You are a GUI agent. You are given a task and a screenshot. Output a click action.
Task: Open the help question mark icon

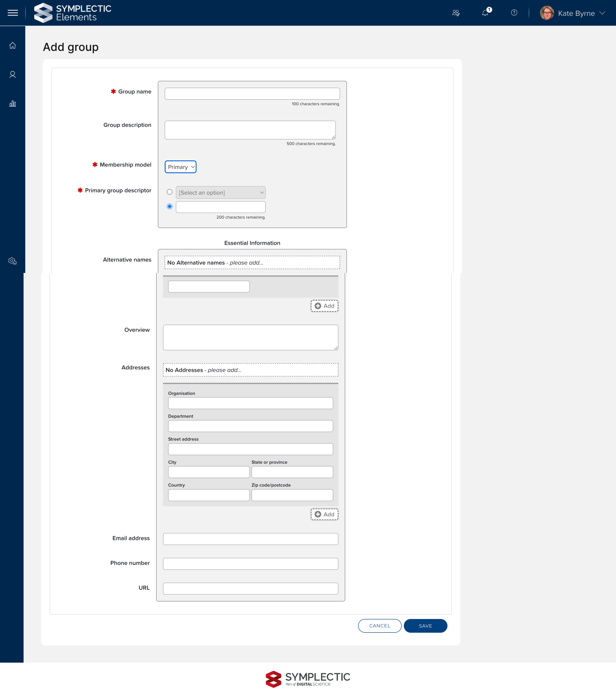(x=514, y=13)
